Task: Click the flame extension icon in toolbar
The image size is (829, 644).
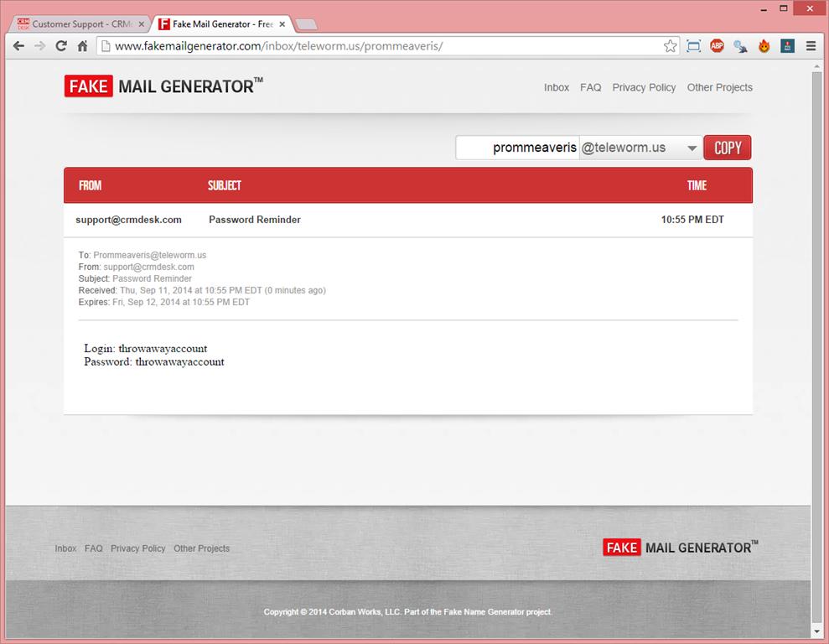Action: [764, 46]
